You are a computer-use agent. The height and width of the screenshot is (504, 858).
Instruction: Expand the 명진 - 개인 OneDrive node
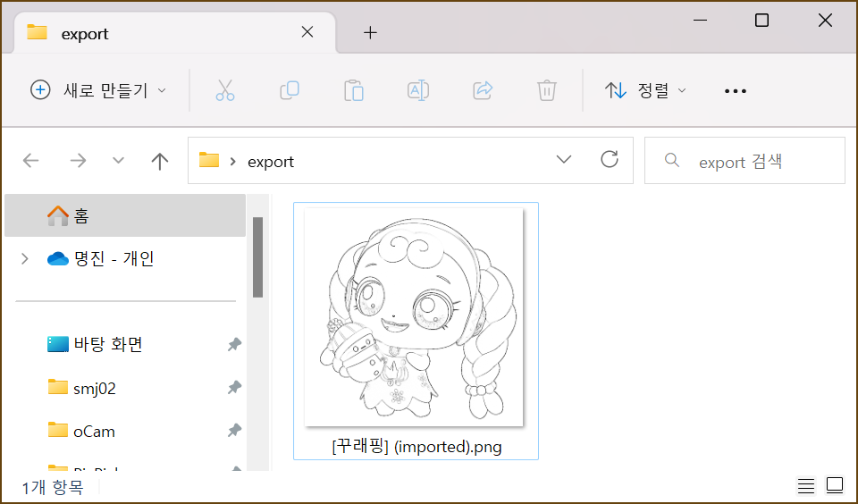[x=25, y=258]
